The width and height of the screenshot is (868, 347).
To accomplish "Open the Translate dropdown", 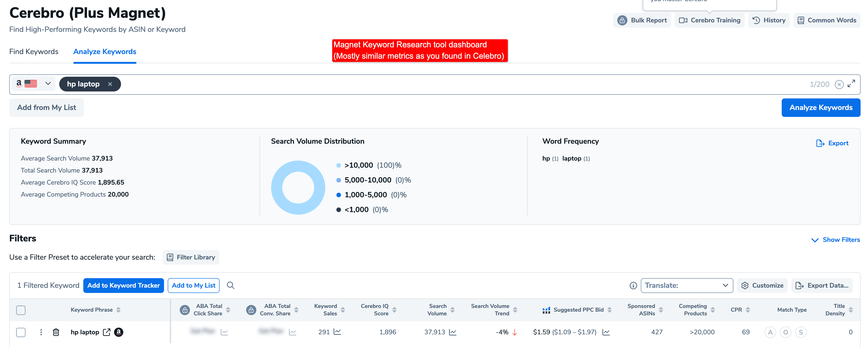I will 687,285.
